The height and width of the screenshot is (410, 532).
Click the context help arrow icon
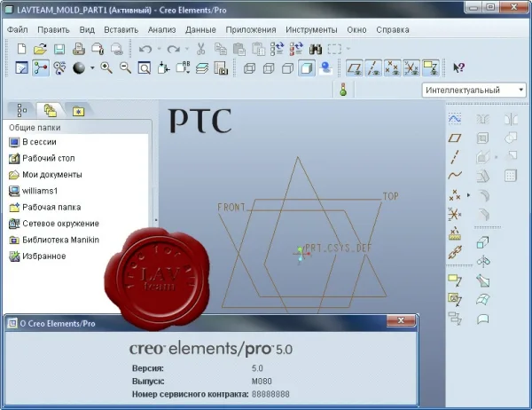pos(458,68)
